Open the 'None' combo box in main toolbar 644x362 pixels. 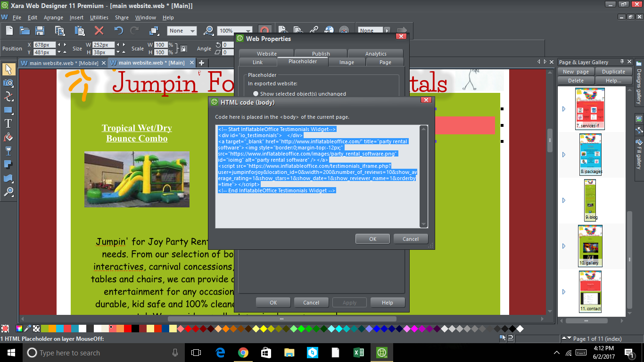pyautogui.click(x=182, y=31)
